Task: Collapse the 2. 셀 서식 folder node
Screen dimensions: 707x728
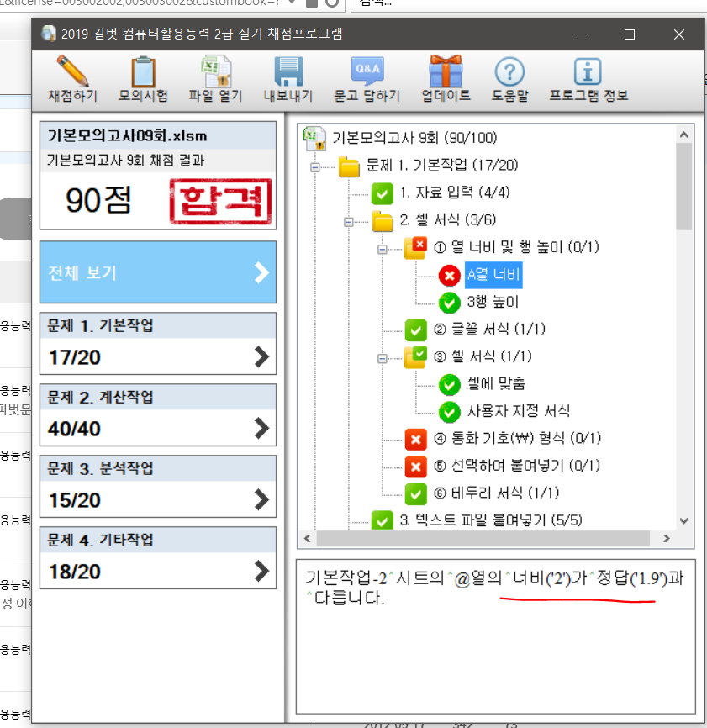Action: (350, 222)
